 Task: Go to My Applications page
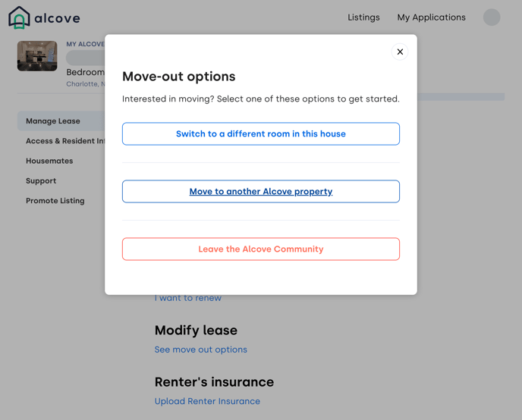coord(431,17)
